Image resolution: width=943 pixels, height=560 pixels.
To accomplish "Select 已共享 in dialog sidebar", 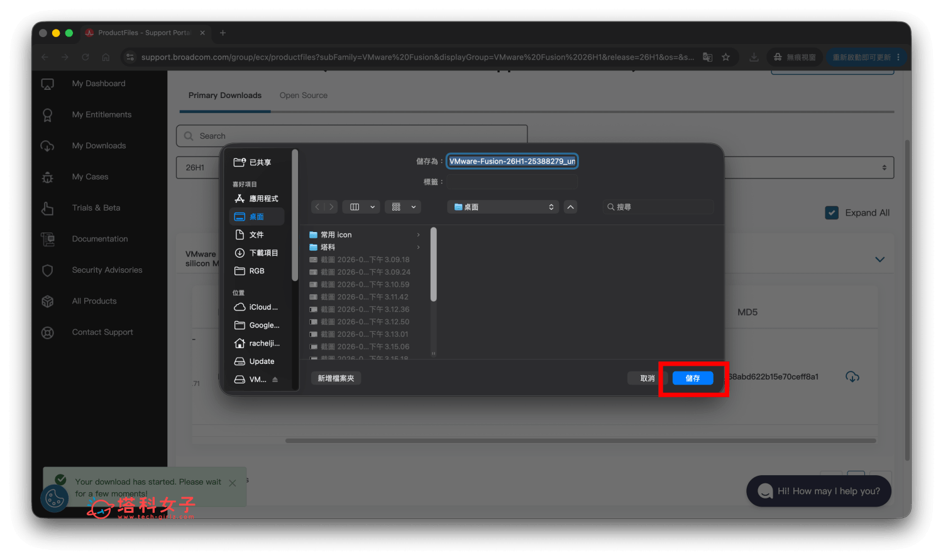I will (x=257, y=163).
